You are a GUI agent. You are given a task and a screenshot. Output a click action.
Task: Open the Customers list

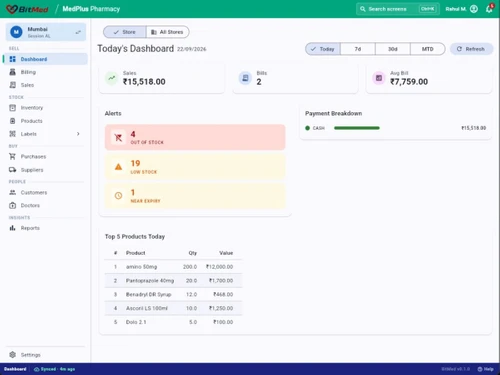46,192
